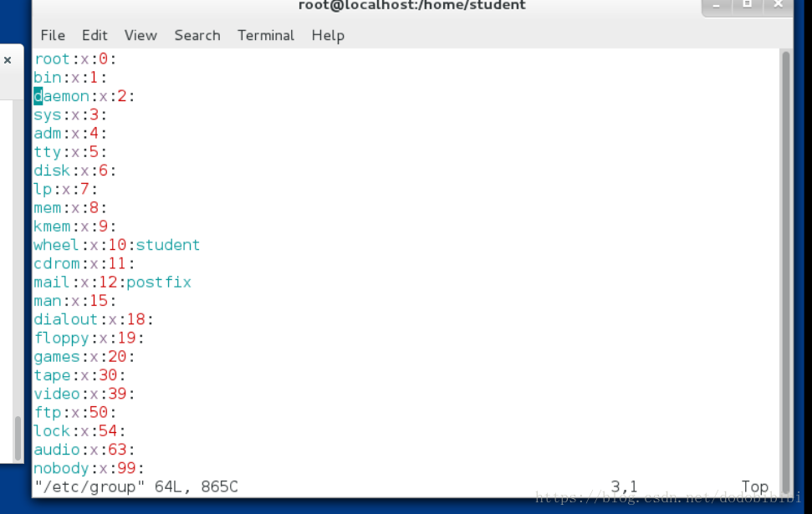Click the tty:x:5: line
Image resolution: width=812 pixels, height=514 pixels.
[x=70, y=152]
